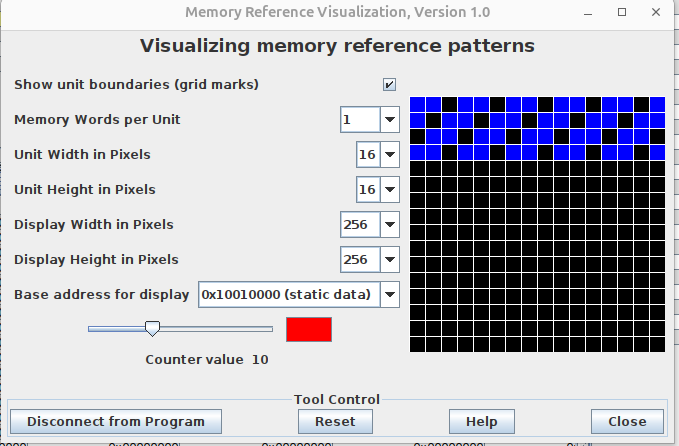This screenshot has height=446, width=679.
Task: Click the Close button in Tool Control
Action: (x=626, y=421)
